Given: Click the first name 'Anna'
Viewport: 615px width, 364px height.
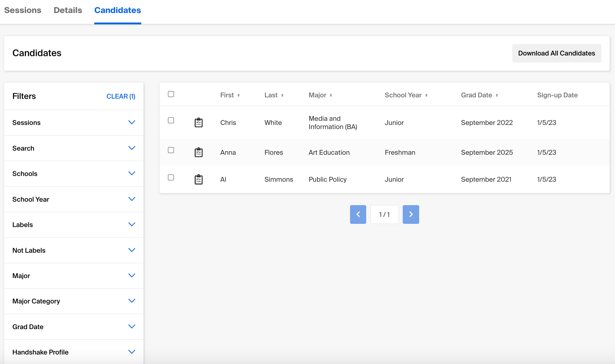Looking at the screenshot, I should 228,153.
